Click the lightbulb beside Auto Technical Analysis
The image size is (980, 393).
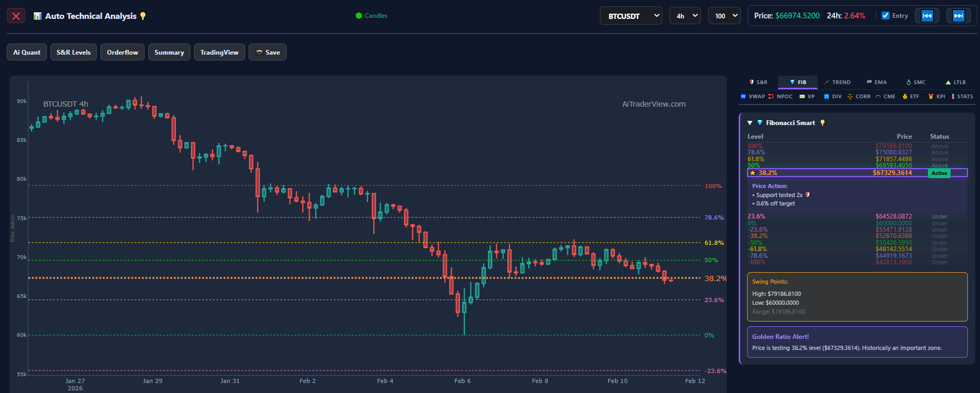coord(143,16)
